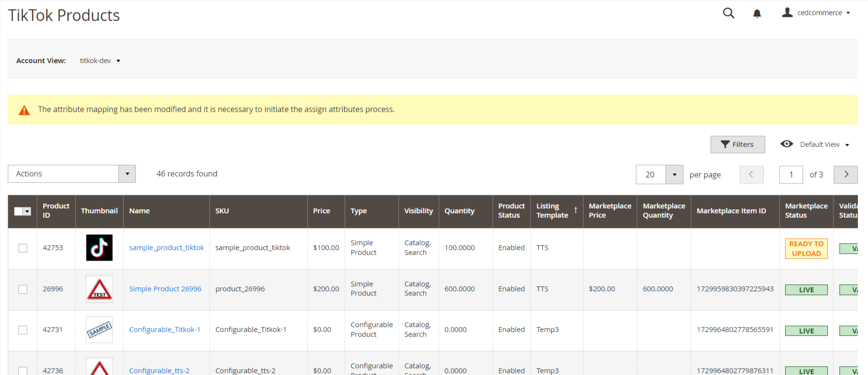Click the SKU cell product_26996
The image size is (868, 375).
(x=240, y=289)
